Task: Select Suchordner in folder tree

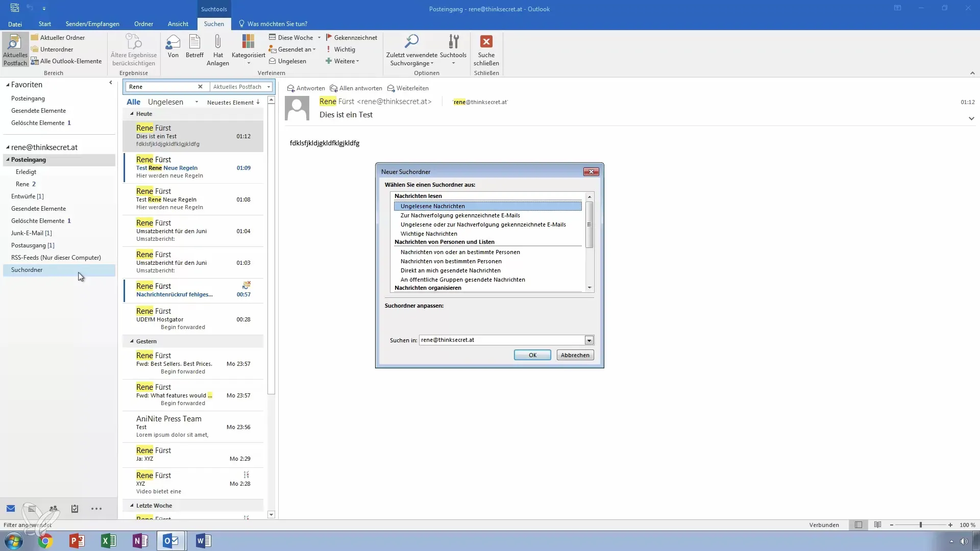Action: pyautogui.click(x=59, y=270)
